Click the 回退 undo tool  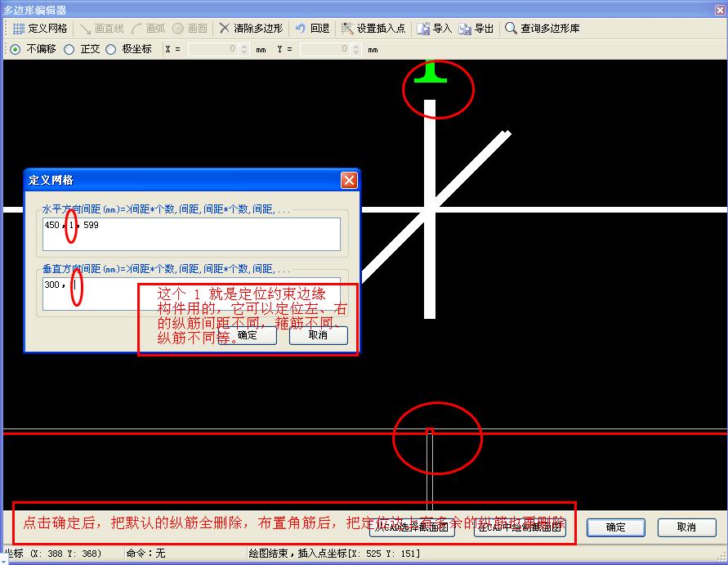(x=312, y=29)
